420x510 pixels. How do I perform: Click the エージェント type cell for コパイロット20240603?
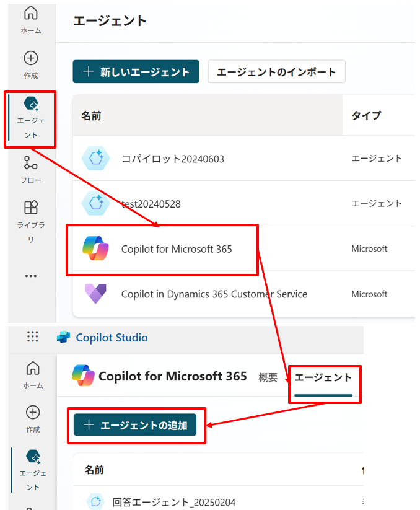coord(377,159)
